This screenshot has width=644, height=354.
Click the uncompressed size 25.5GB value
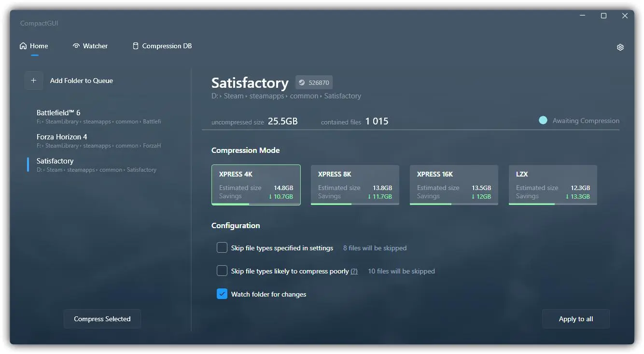283,121
